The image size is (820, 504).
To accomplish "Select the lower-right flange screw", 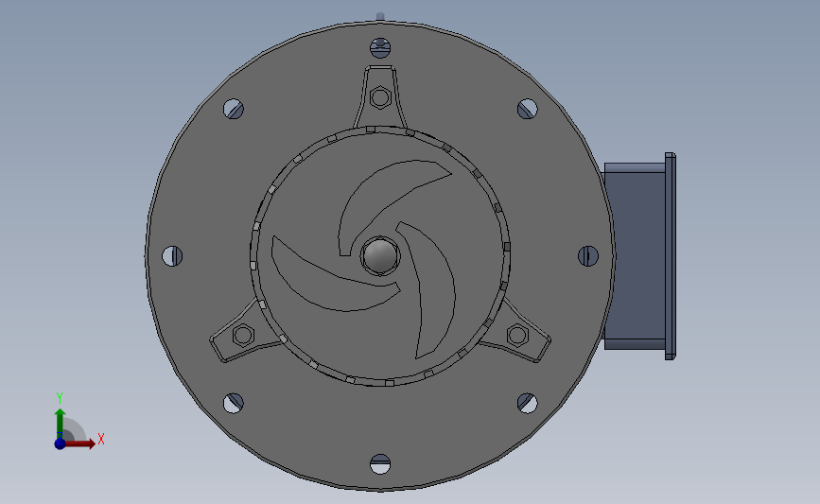I will pos(527,403).
